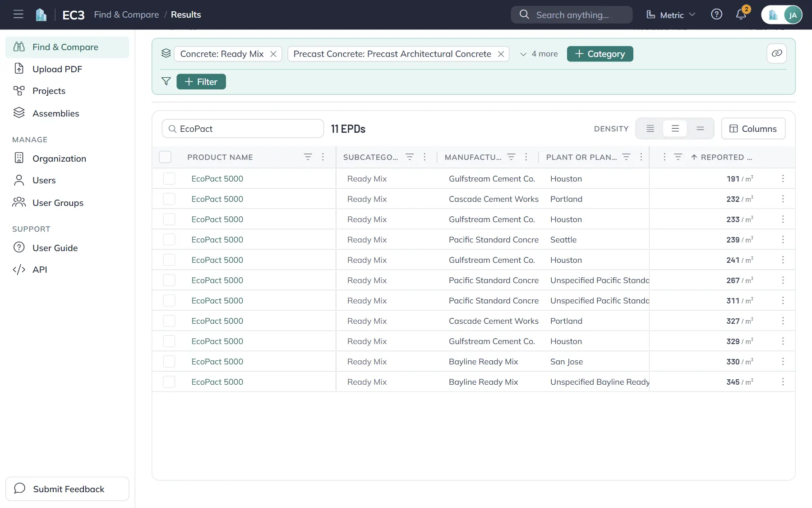The height and width of the screenshot is (508, 812).
Task: Click the EC3 building logo icon
Action: (x=41, y=15)
